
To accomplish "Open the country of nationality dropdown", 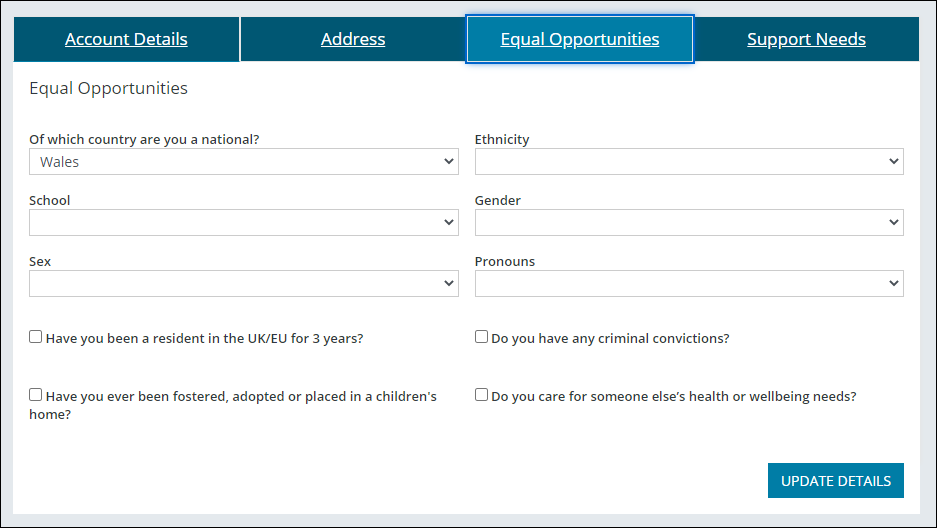I will click(243, 162).
